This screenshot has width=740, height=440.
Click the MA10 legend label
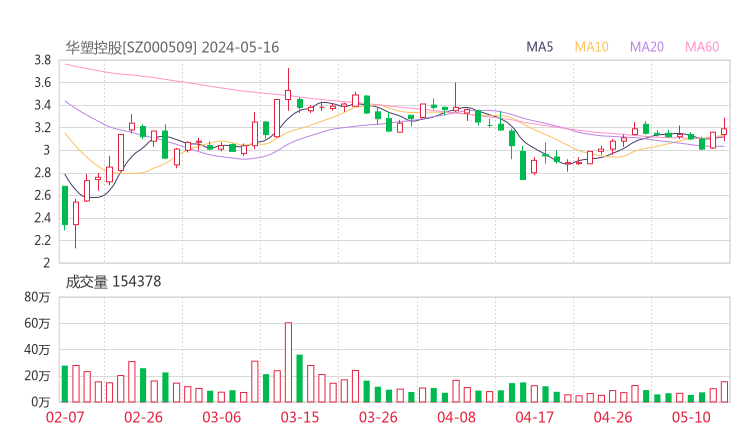point(591,47)
